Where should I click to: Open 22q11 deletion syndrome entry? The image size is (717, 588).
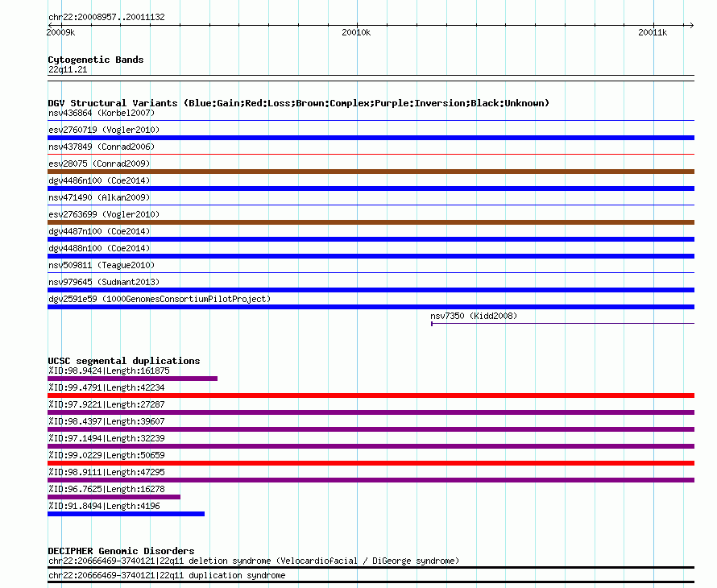254,561
